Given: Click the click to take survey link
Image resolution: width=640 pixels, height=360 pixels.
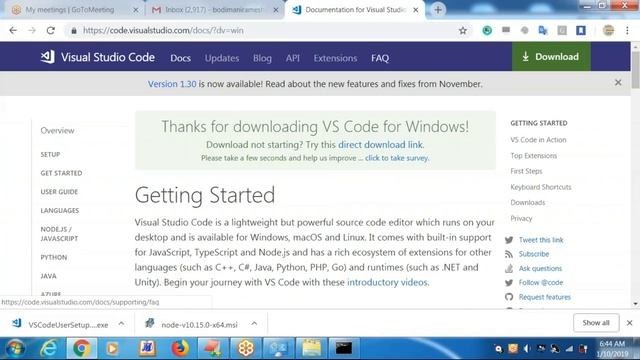Looking at the screenshot, I should 397,158.
